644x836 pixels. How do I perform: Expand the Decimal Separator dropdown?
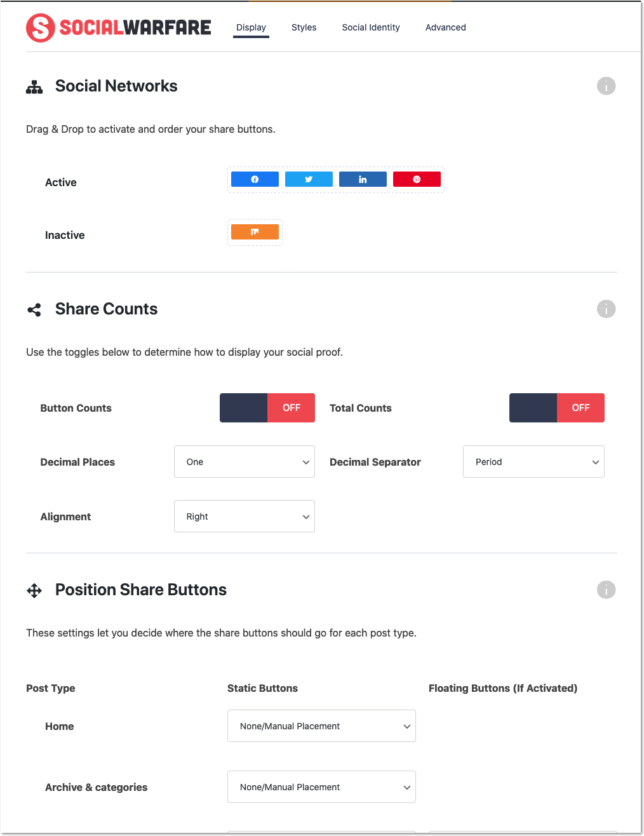[x=533, y=462]
